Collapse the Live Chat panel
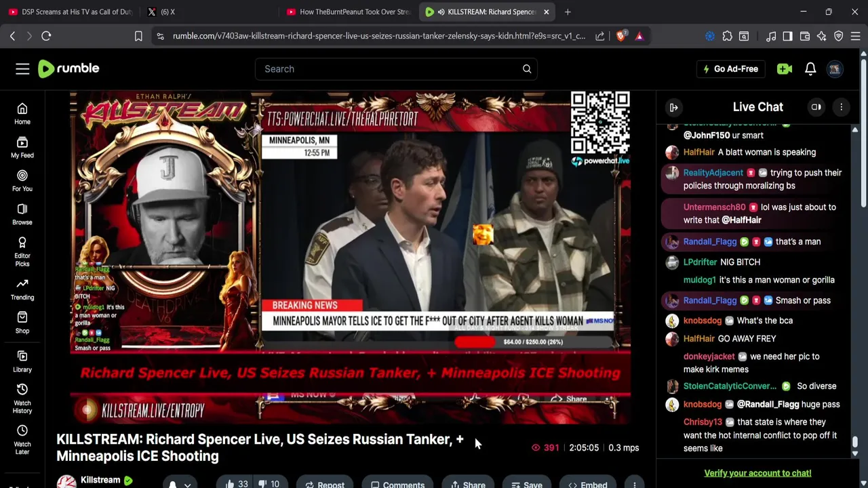The height and width of the screenshot is (488, 868). tap(673, 107)
